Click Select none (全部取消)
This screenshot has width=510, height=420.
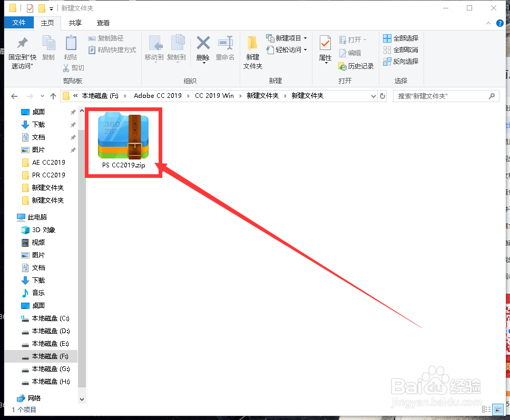coord(400,49)
